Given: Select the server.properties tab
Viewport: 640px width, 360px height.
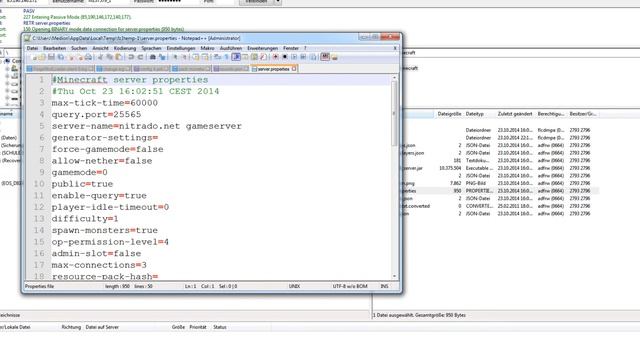Looking at the screenshot, I should click(x=273, y=69).
